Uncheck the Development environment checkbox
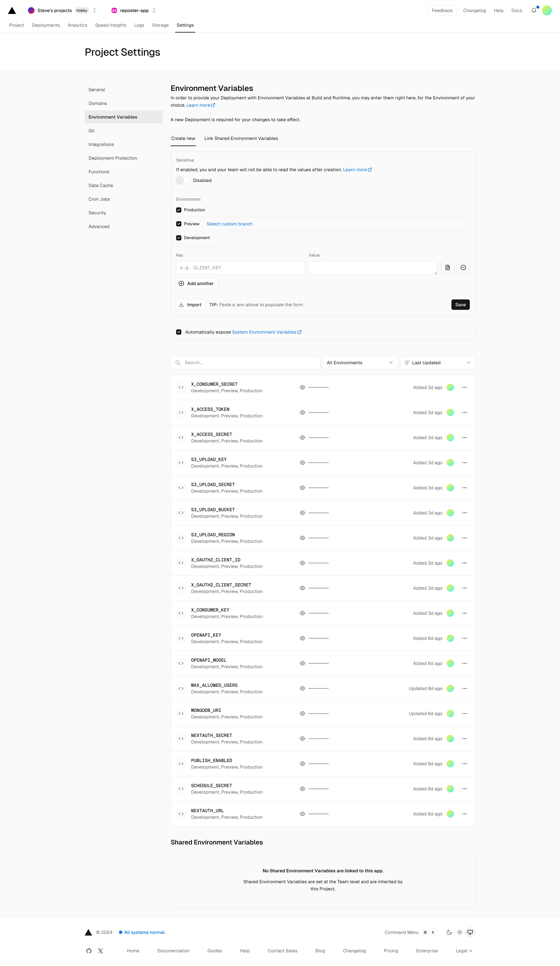Screen dimensions: 560x966 [x=179, y=238]
